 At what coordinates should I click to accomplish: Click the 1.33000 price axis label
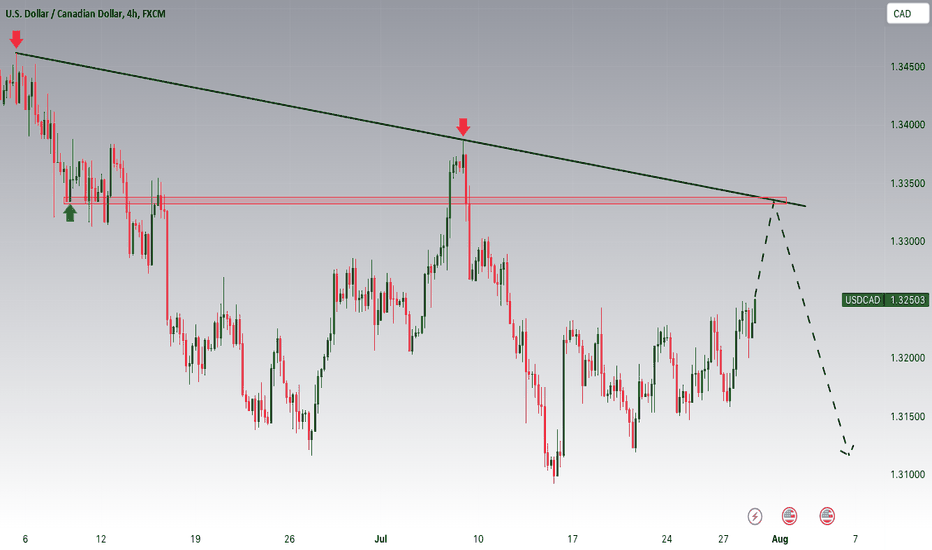pyautogui.click(x=907, y=241)
